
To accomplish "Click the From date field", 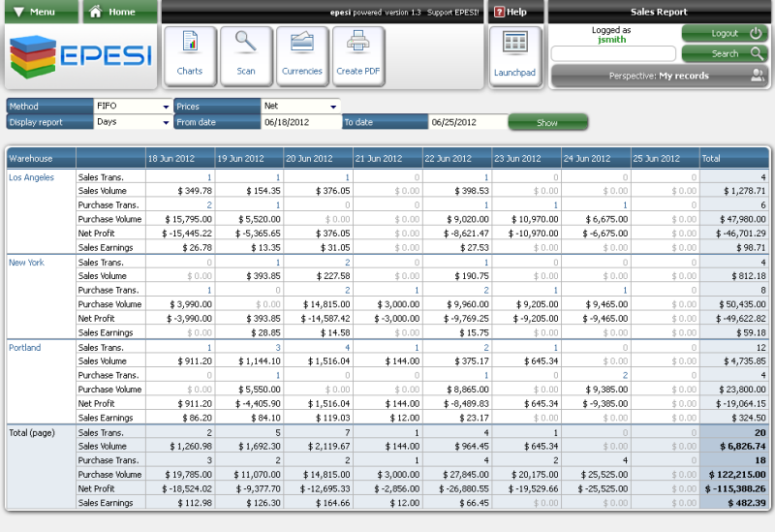I will click(x=299, y=122).
